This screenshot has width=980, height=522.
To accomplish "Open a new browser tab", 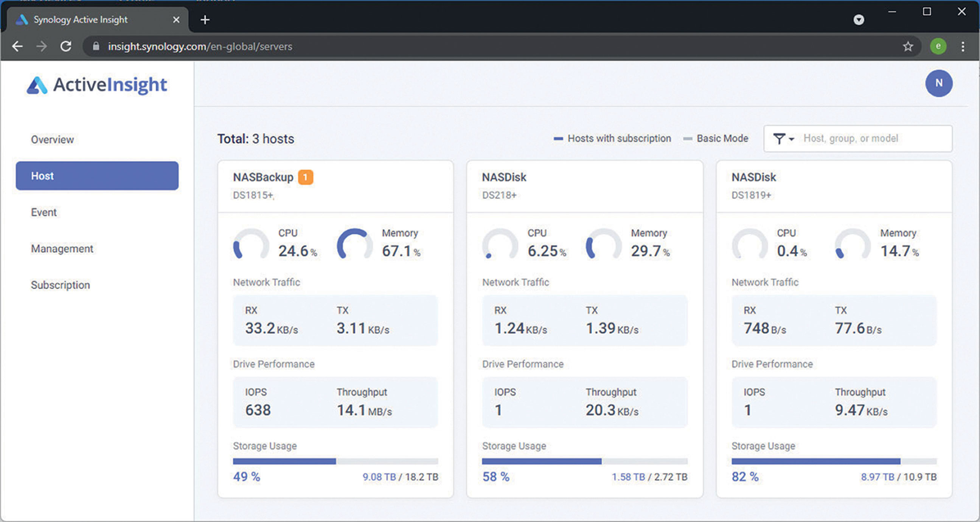I will coord(205,19).
